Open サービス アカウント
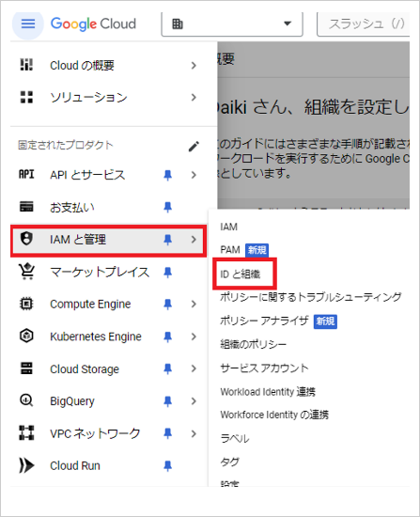This screenshot has width=420, height=517. (x=264, y=368)
